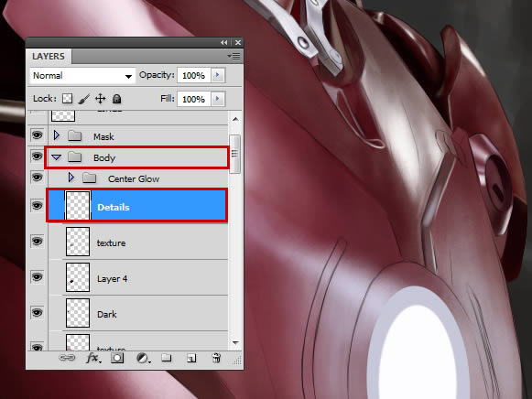Create a new group folder
Image resolution: width=532 pixels, height=399 pixels.
click(167, 358)
